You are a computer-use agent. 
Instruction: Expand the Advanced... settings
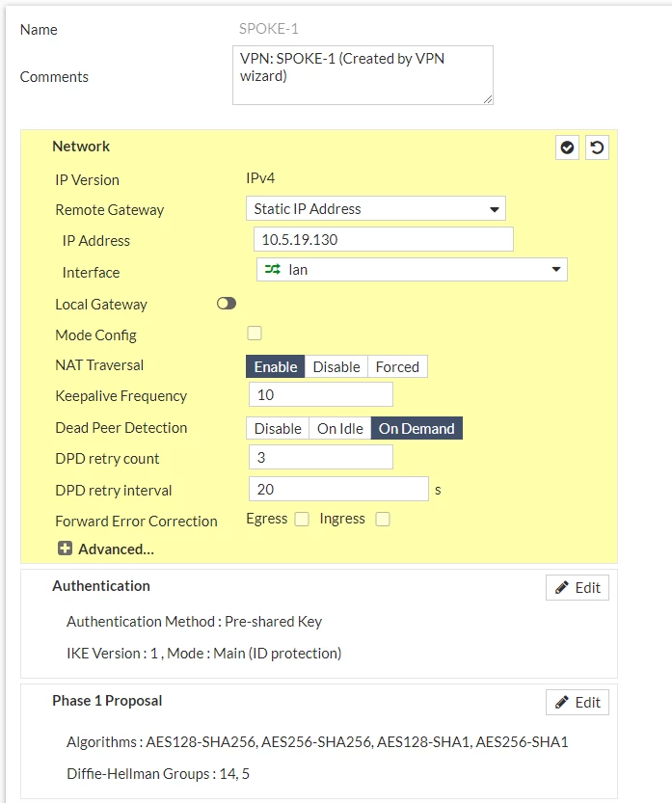[x=116, y=549]
